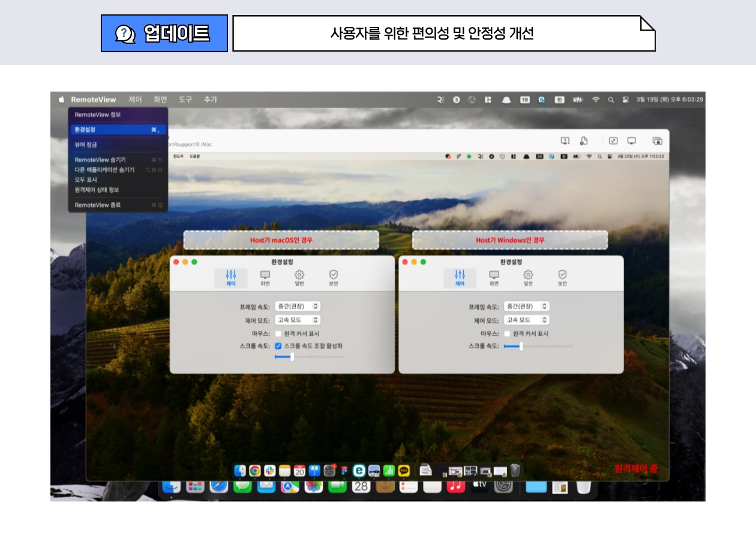
Task: Adjust 스크롤 속도 slider in Windows host window
Action: [x=538, y=346]
